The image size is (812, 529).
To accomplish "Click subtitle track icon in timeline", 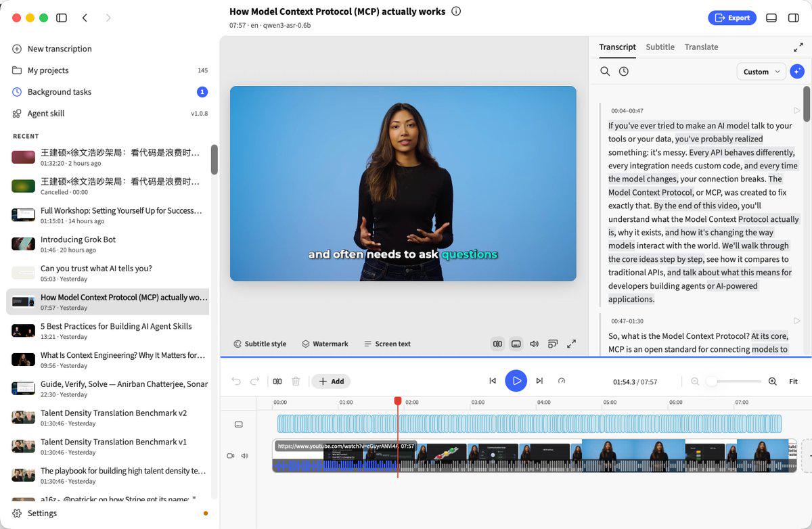I will point(238,425).
